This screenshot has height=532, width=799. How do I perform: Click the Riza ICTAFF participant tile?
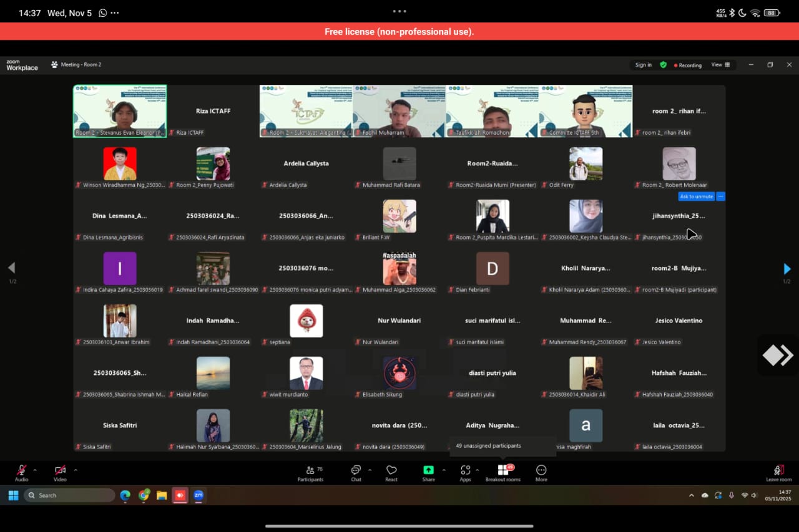click(x=213, y=111)
